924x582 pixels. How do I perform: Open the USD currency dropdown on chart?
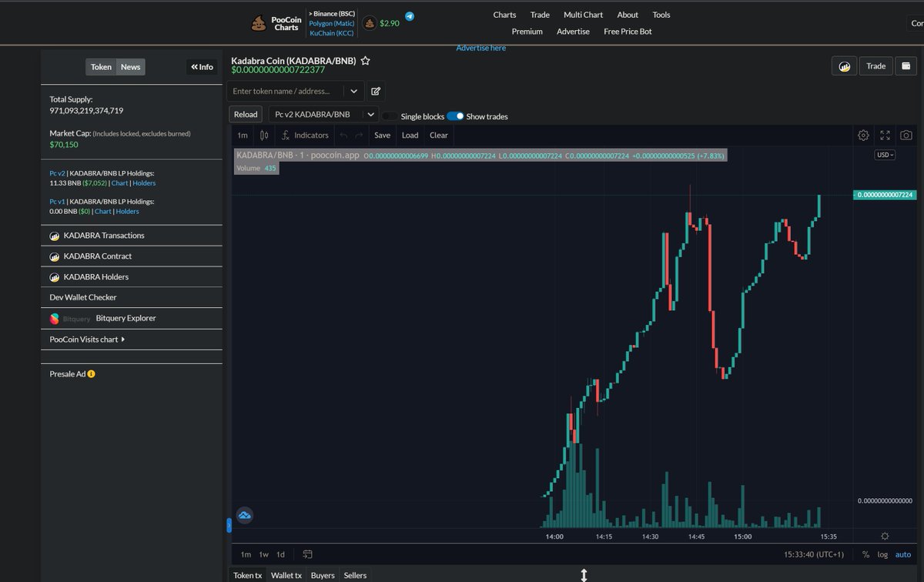(x=885, y=155)
